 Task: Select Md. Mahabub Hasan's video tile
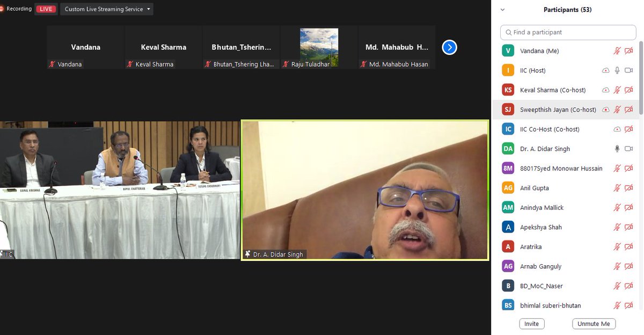pyautogui.click(x=397, y=47)
